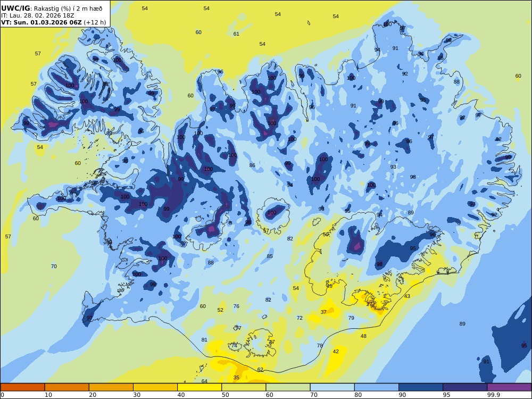Screen dimensions: 532x399
Task: Click the legend tick label "10"
Action: pyautogui.click(x=48, y=395)
